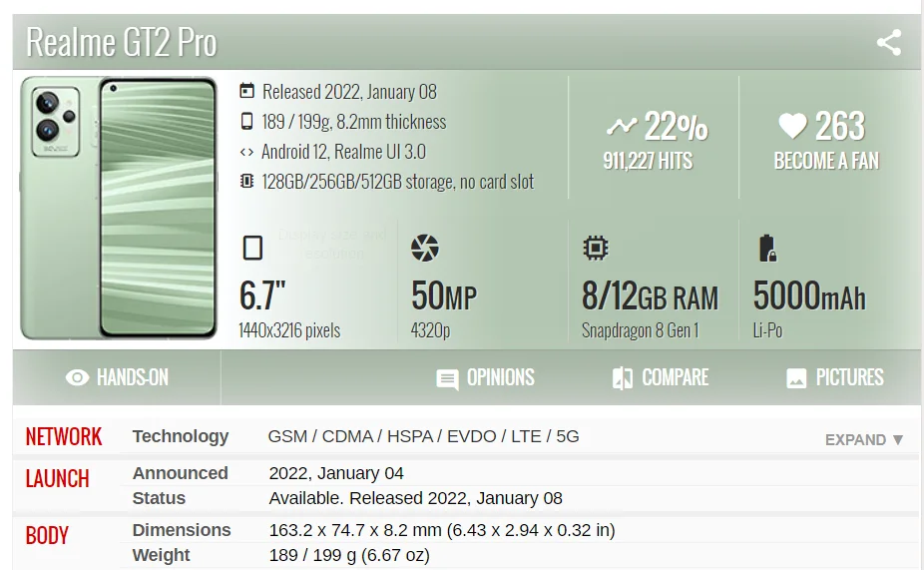The image size is (924, 570).
Task: Click the Available. Released status value
Action: tap(415, 498)
